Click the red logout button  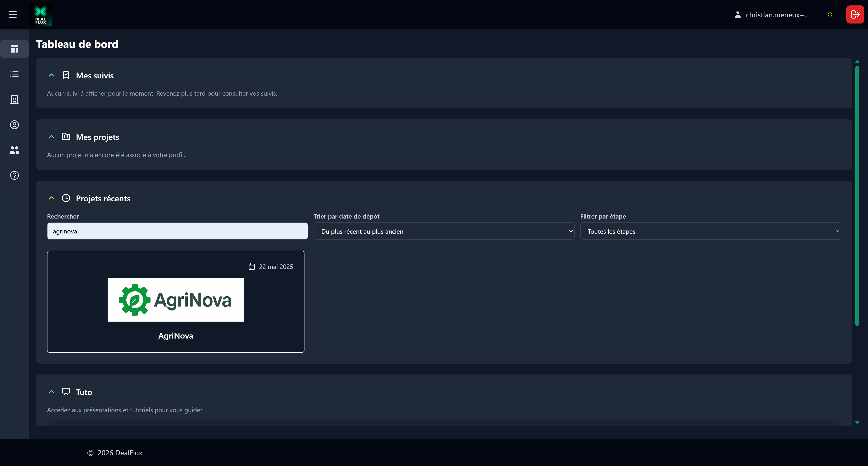(855, 14)
